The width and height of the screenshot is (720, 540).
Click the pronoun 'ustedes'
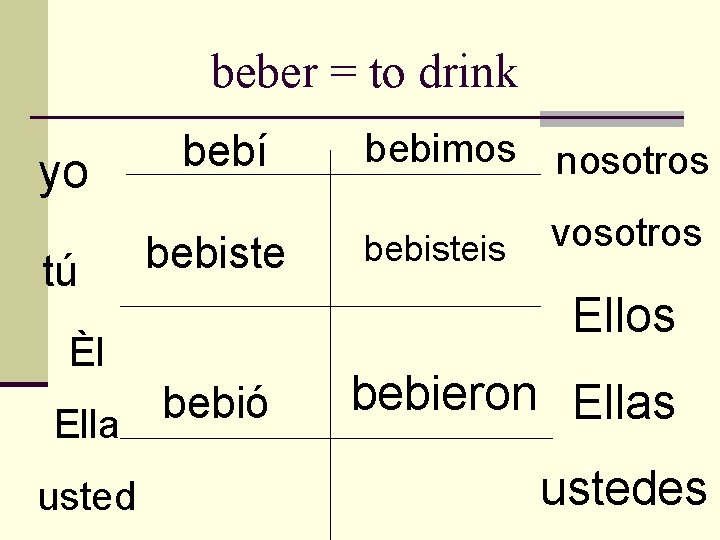pyautogui.click(x=624, y=489)
